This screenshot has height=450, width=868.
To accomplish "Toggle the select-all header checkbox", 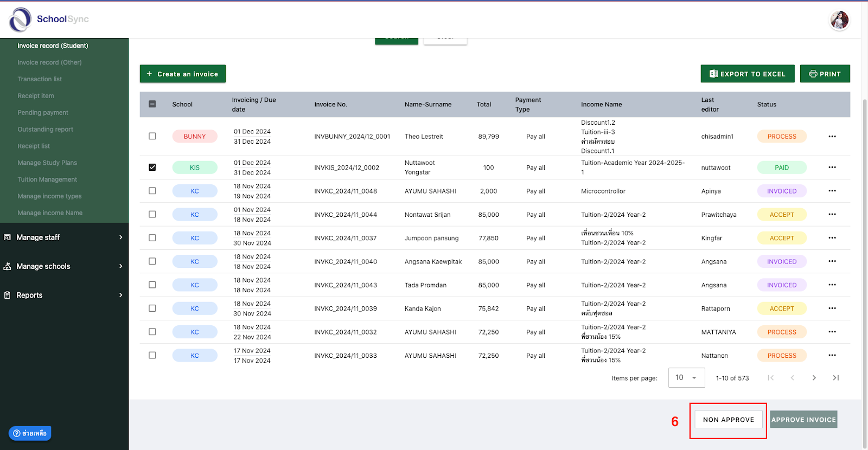I will [152, 104].
